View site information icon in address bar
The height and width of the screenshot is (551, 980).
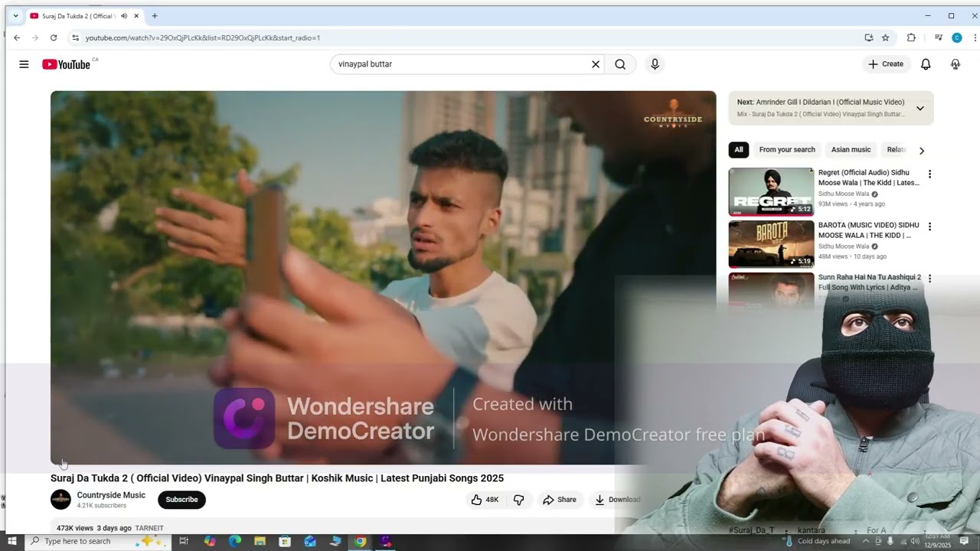click(75, 37)
